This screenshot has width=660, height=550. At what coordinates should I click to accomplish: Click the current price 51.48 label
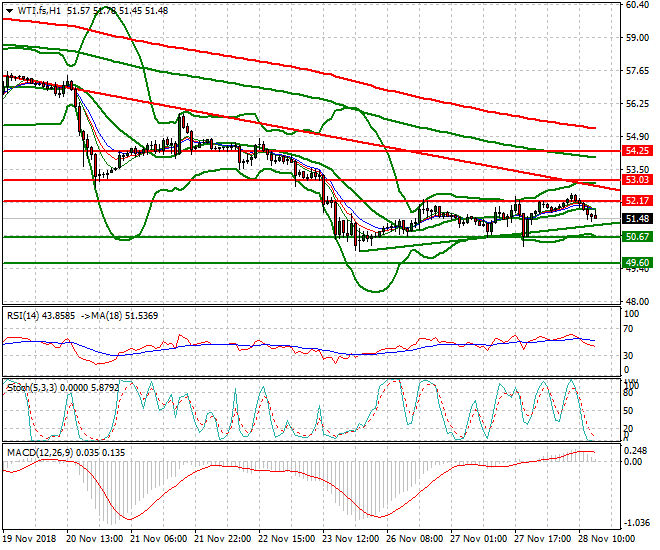pos(637,218)
